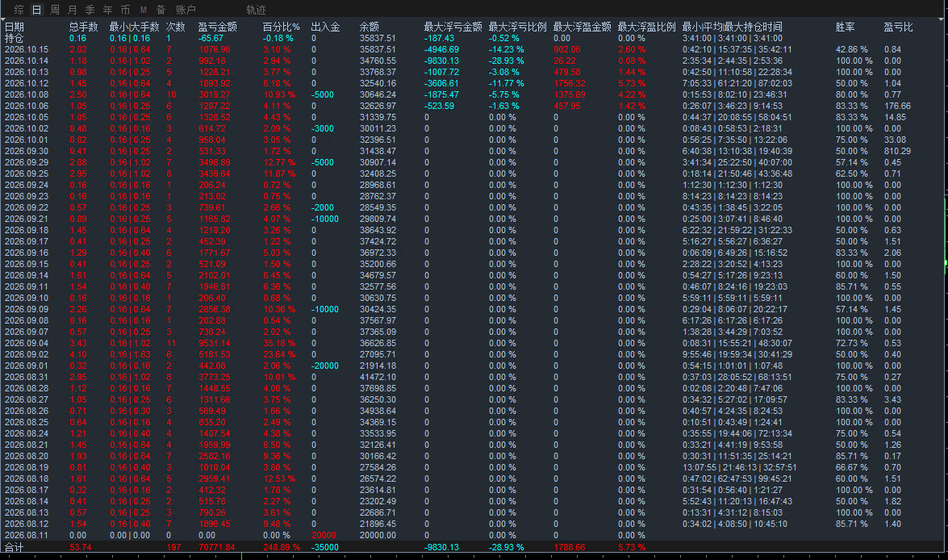Select the 2026.09.04 date row
This screenshot has height=560, width=948.
tap(27, 343)
